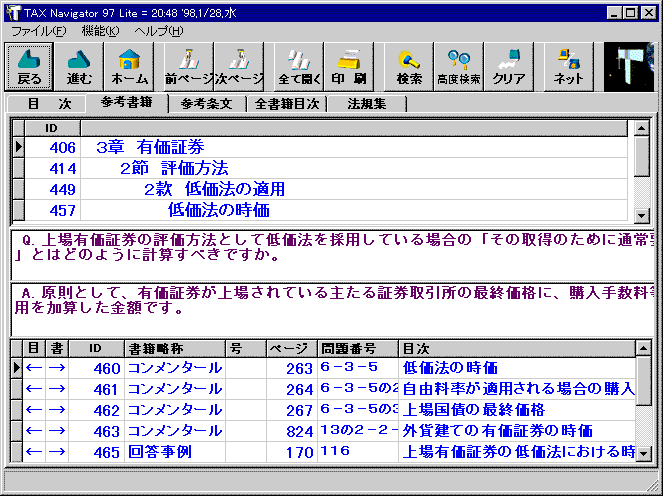Screen dimensions: 663x496
Task: Click page number 263
Action: click(x=299, y=368)
